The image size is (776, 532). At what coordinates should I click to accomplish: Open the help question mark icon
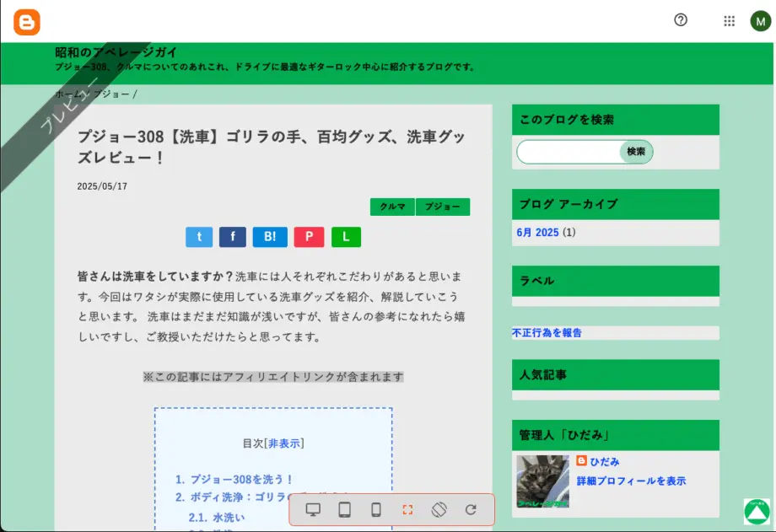[681, 19]
